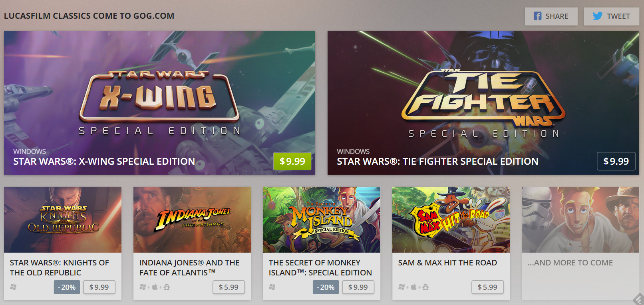Click the Apple platform icon under Sam & Max
This screenshot has height=305, width=644.
pyautogui.click(x=413, y=287)
